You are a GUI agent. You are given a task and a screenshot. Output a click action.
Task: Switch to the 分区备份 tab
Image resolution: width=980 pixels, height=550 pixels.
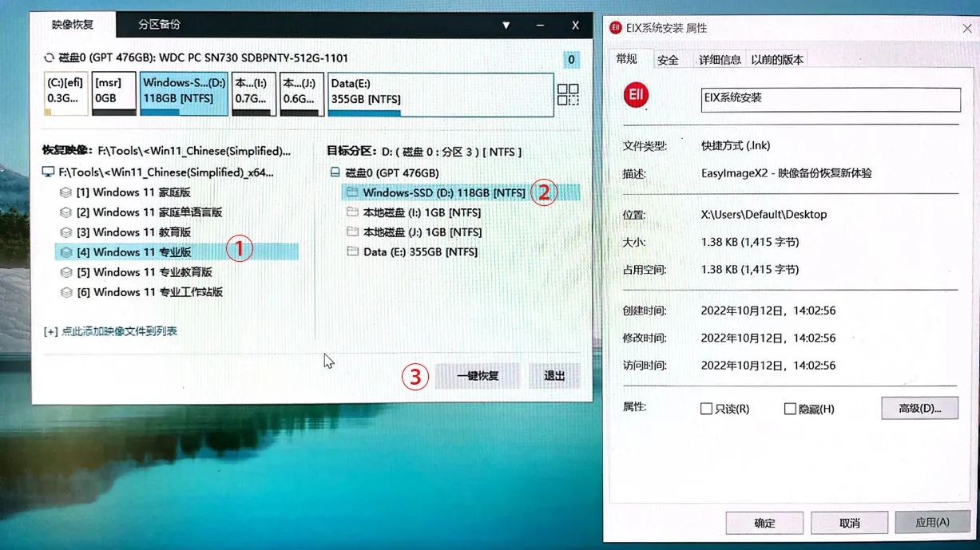[159, 25]
